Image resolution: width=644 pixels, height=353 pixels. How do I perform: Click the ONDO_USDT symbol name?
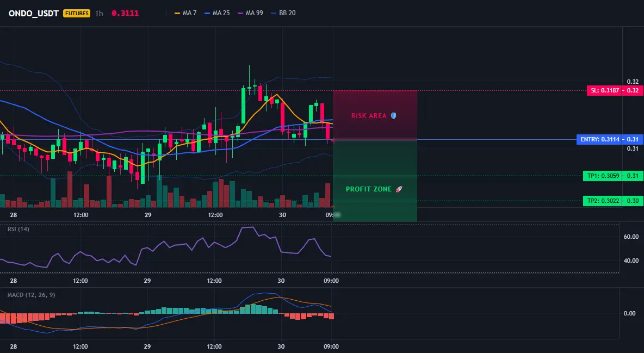click(34, 13)
